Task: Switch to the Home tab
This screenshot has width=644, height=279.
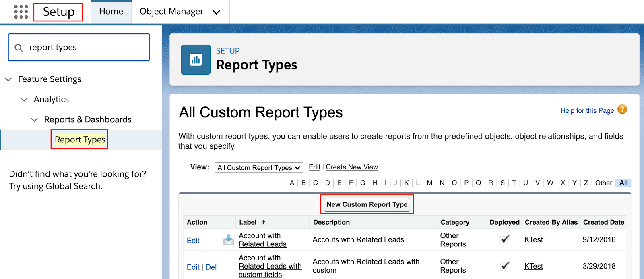Action: click(111, 12)
